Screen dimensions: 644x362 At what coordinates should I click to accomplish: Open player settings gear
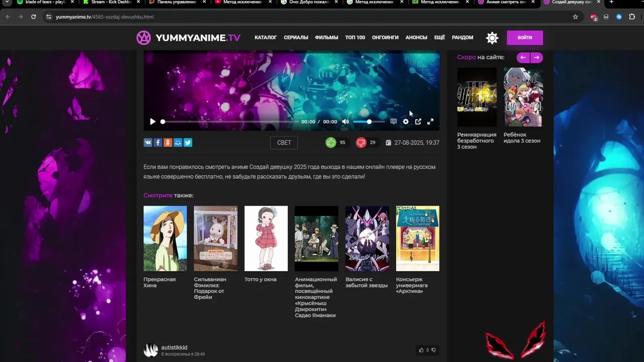(406, 122)
